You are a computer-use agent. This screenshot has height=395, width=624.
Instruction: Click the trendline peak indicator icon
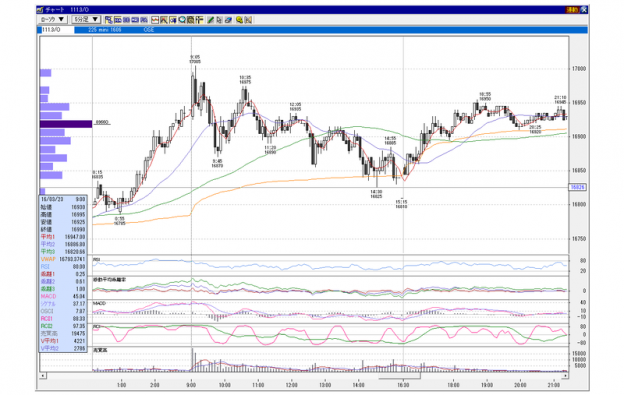click(x=164, y=19)
